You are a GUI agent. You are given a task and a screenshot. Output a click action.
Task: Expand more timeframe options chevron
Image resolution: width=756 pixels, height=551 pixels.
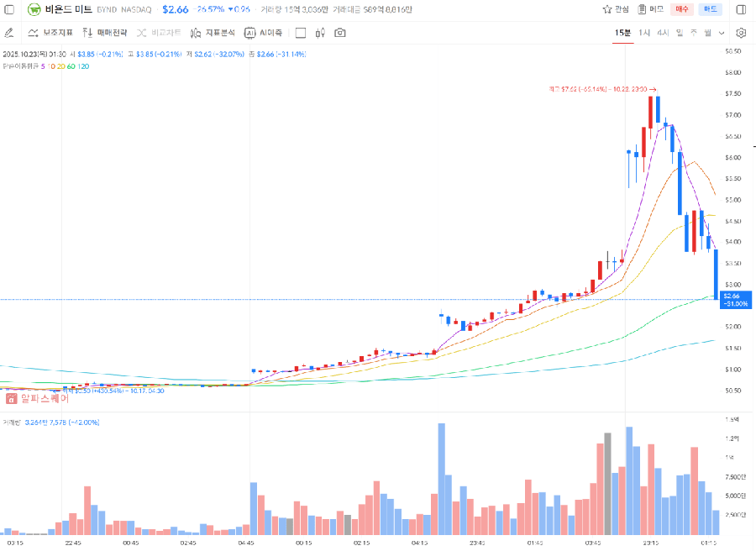point(722,33)
